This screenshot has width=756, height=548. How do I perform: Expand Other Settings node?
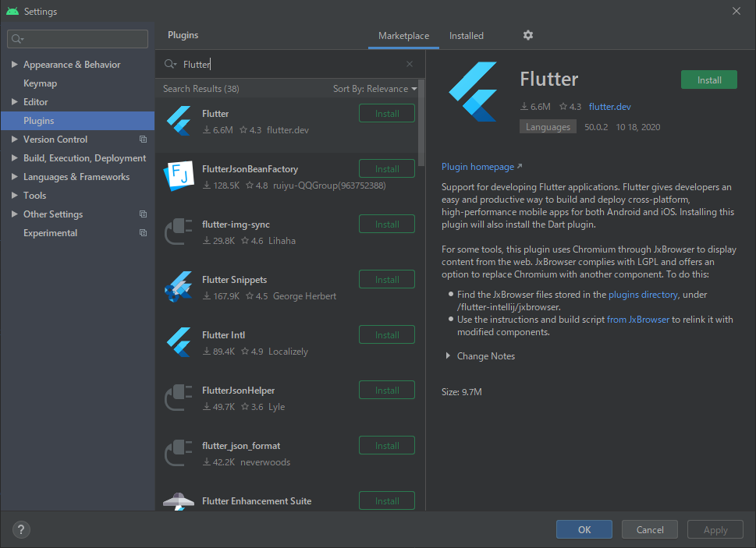(15, 214)
